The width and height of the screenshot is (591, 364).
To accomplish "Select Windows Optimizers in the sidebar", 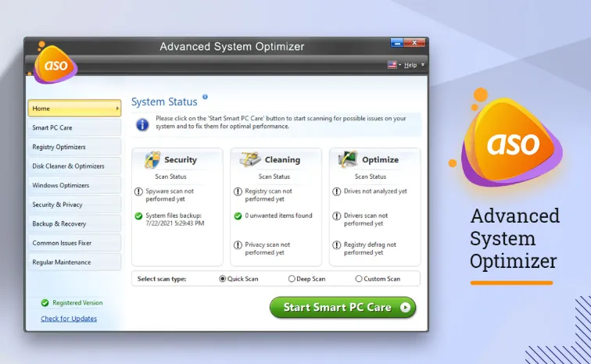I will click(x=74, y=185).
